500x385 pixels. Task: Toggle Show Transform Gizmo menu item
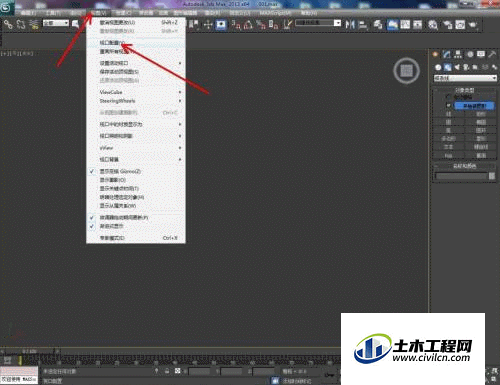point(136,171)
